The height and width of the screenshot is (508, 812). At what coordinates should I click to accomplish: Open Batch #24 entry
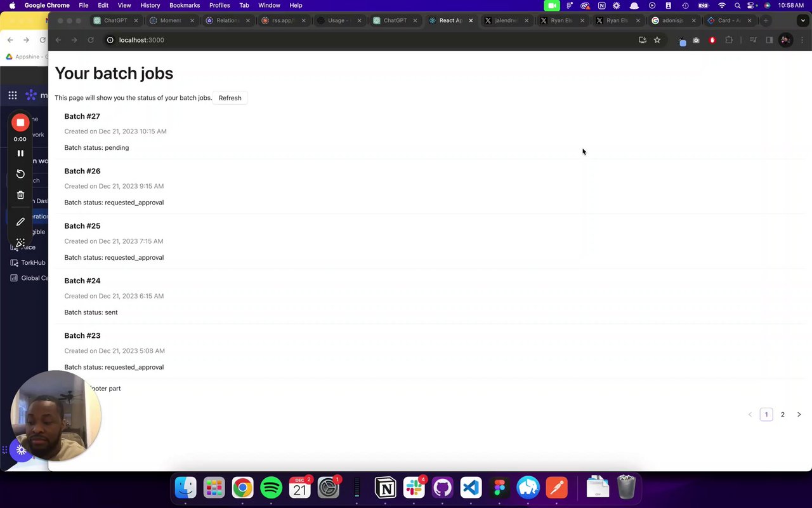(82, 281)
